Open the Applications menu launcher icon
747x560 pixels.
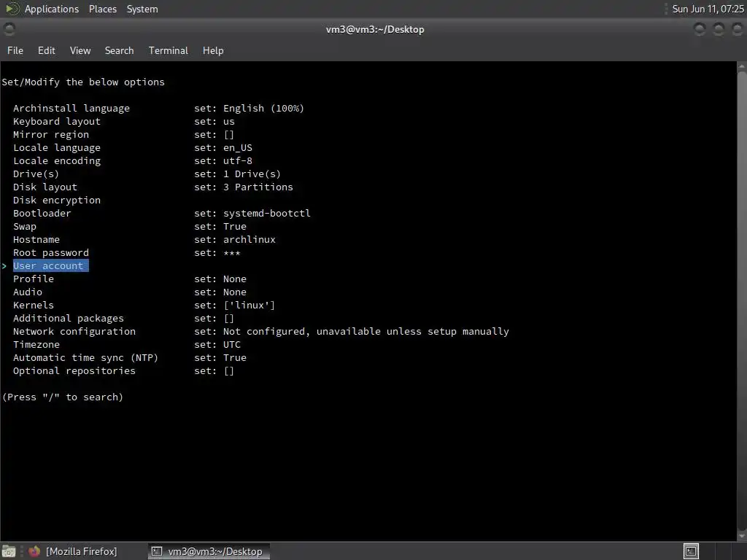12,9
